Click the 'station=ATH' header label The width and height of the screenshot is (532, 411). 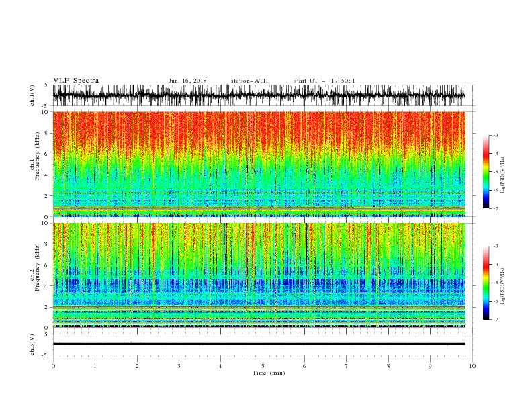coord(249,81)
